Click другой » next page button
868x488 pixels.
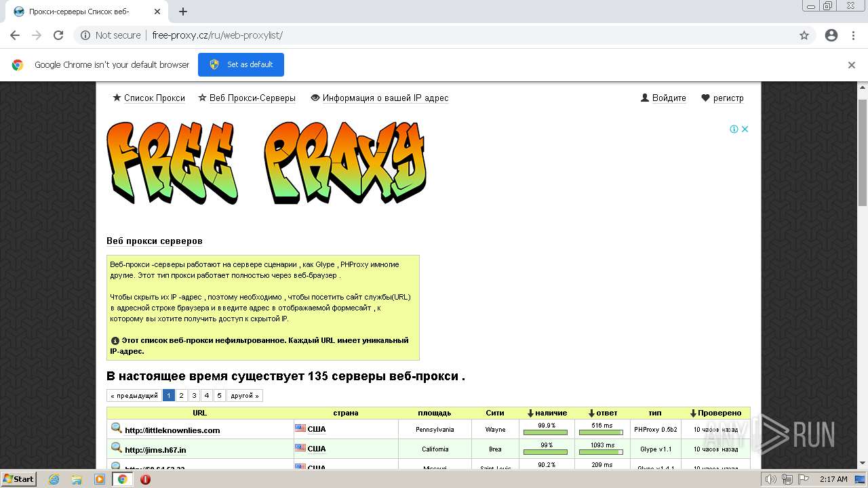click(x=245, y=396)
